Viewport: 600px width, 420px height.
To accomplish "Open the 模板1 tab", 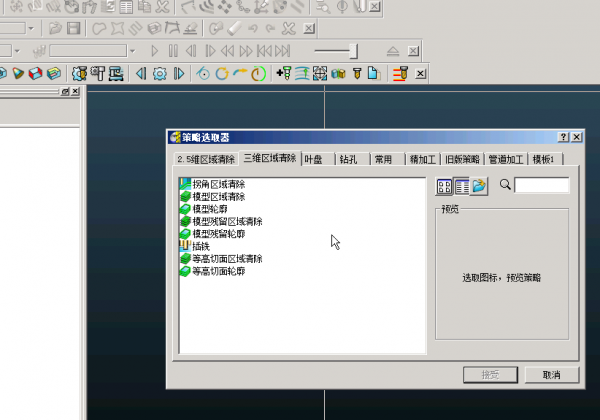I will [546, 160].
